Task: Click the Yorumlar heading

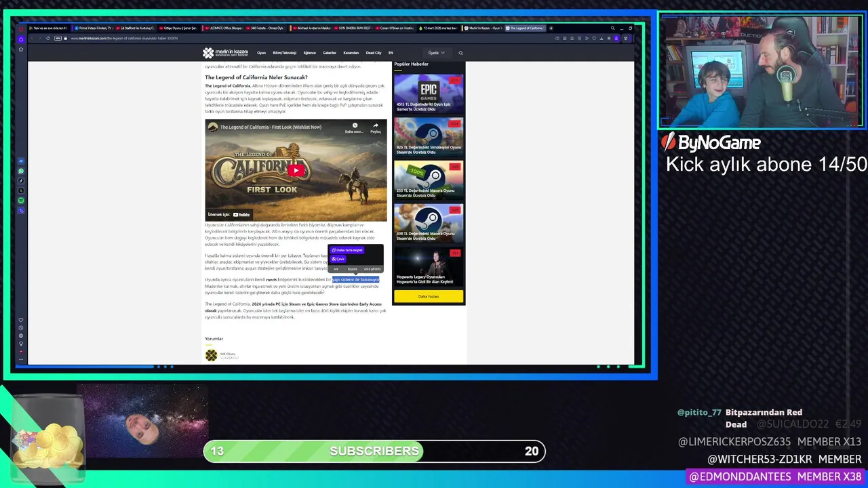Action: (x=214, y=339)
